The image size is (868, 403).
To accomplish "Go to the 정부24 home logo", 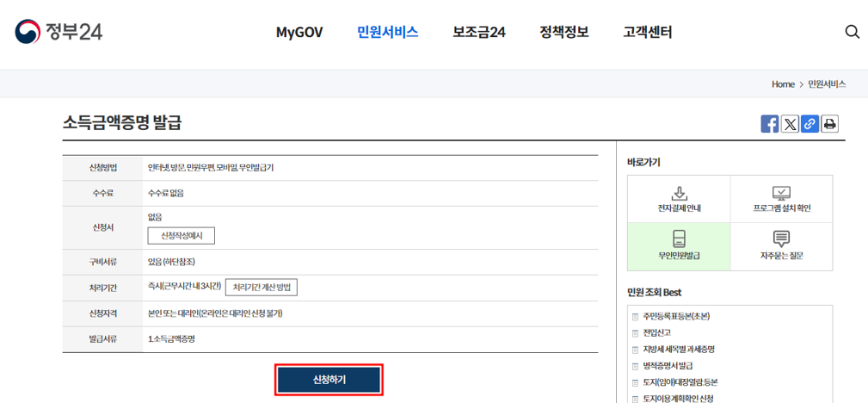I will coord(58,32).
